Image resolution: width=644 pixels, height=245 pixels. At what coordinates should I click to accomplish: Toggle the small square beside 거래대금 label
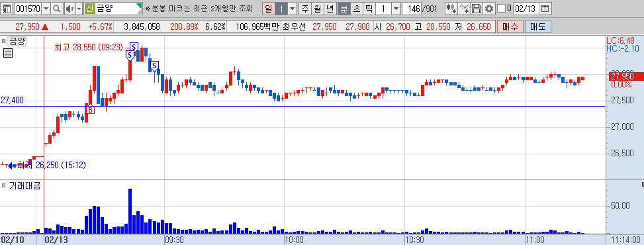4,185
